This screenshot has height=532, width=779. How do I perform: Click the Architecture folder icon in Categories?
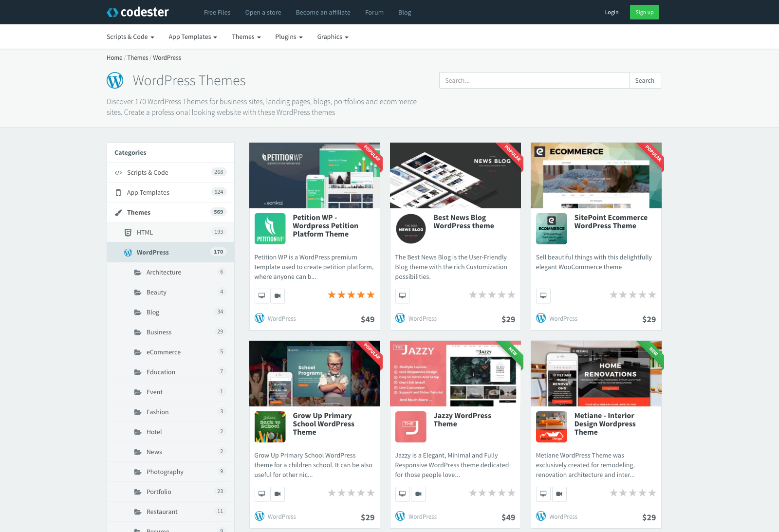[x=137, y=272]
